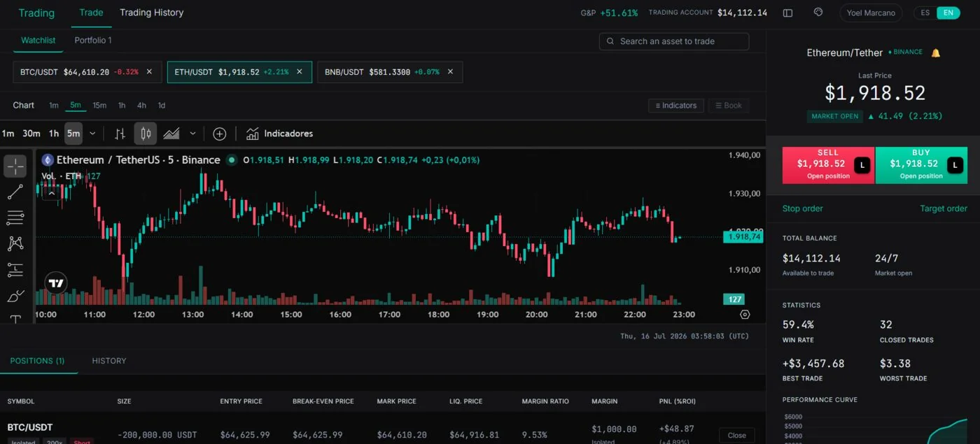Click the 127 volume axis label
980x444 pixels.
click(x=734, y=299)
